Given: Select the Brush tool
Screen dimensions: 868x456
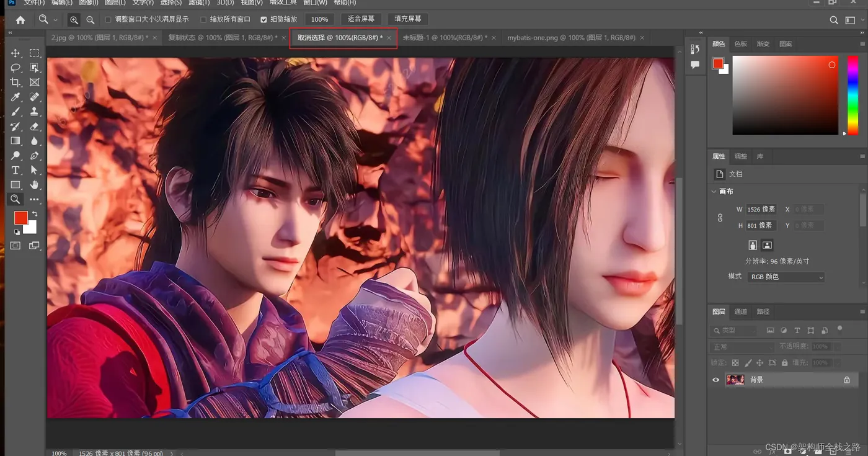Looking at the screenshot, I should 15,112.
